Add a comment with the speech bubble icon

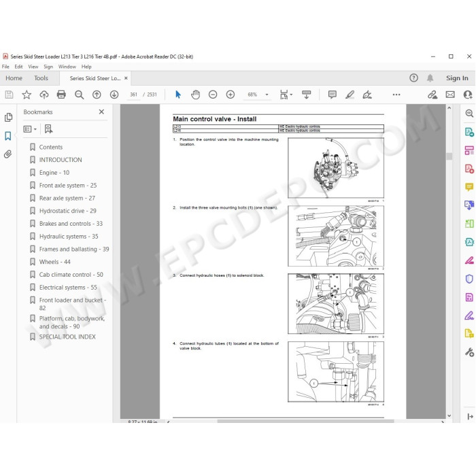[x=332, y=95]
